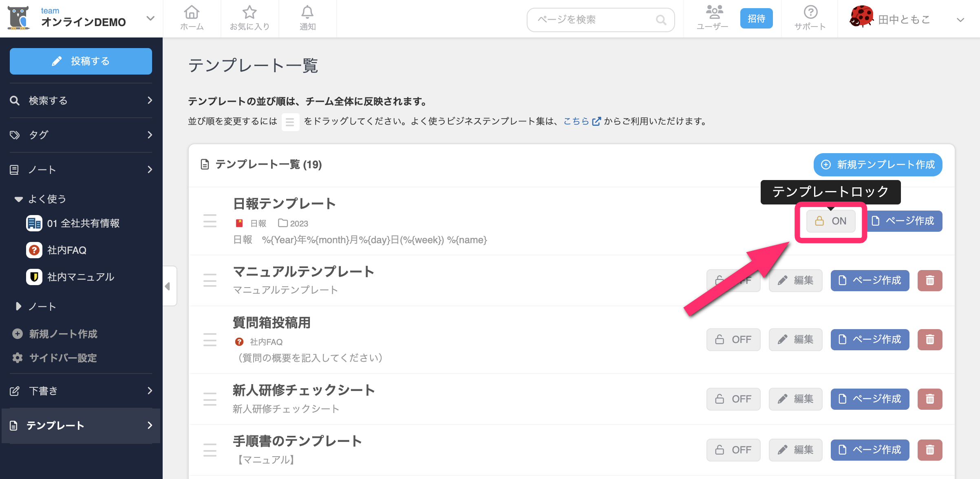Open the team オンラインDEMO dropdown
This screenshot has height=479, width=980.
click(150, 18)
